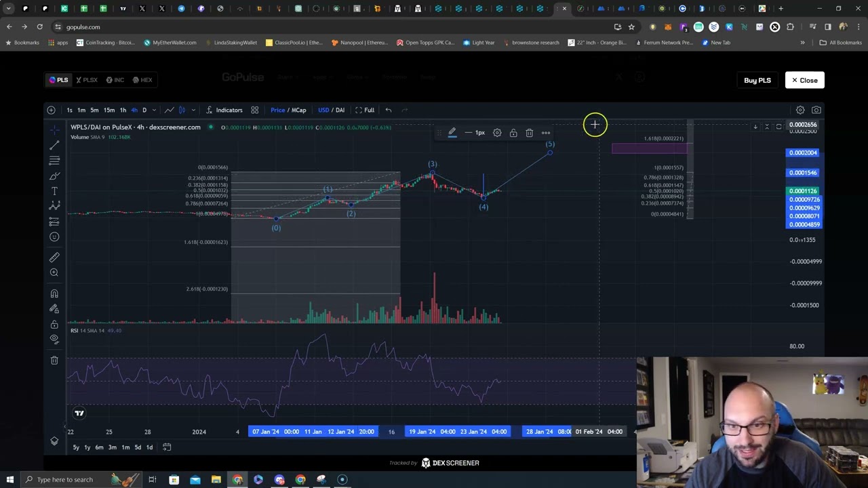Select the PLSX token tab
The width and height of the screenshot is (868, 488).
86,80
